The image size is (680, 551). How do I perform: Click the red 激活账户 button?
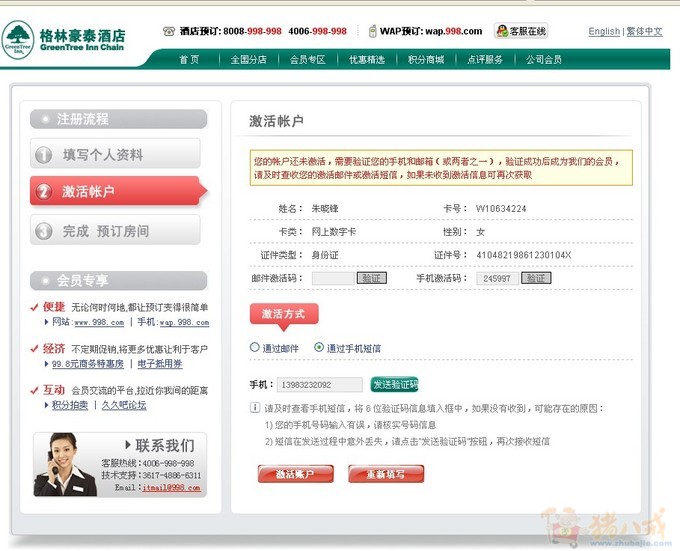[x=295, y=474]
